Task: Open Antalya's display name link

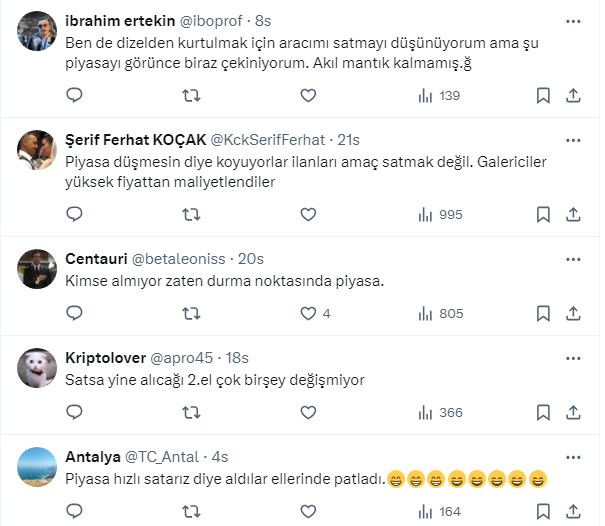Action: point(92,456)
